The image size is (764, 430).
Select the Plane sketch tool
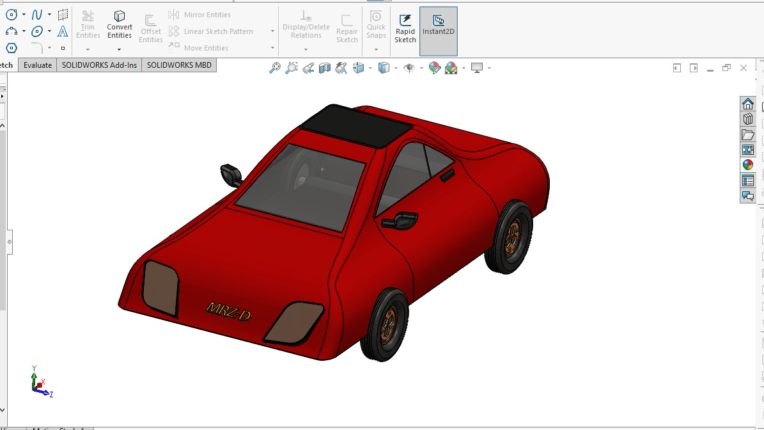63,15
